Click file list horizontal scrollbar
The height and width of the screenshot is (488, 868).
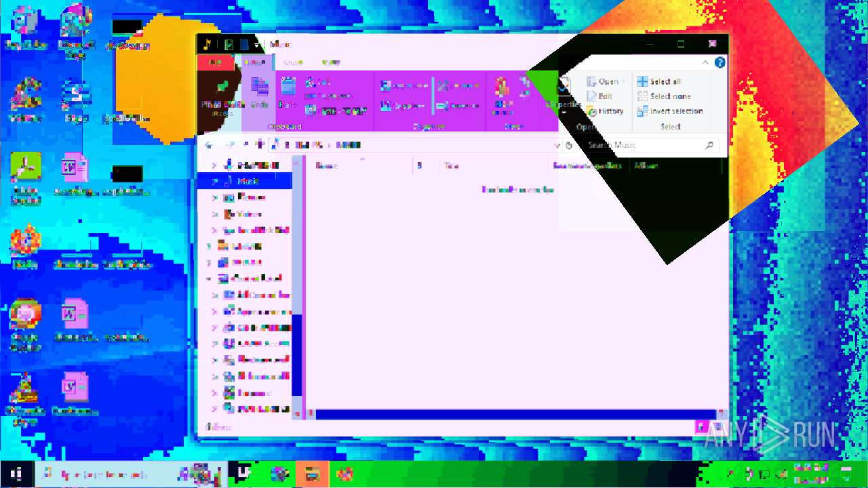[515, 413]
